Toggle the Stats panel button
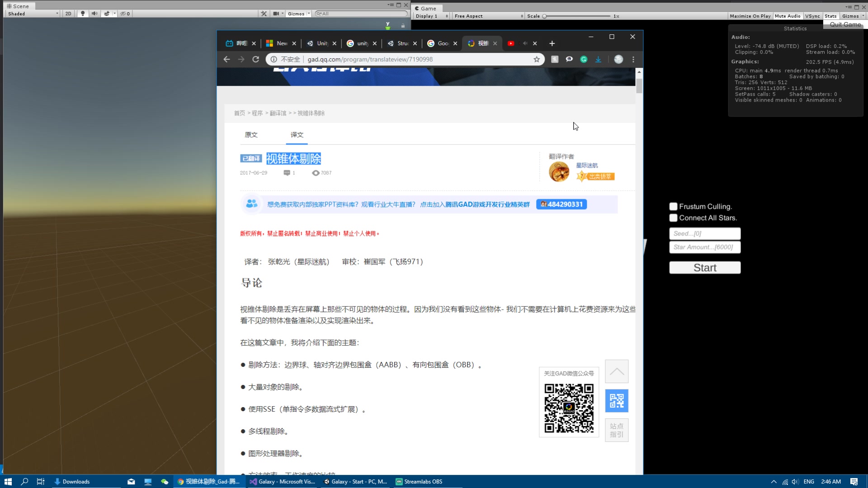 pyautogui.click(x=830, y=16)
